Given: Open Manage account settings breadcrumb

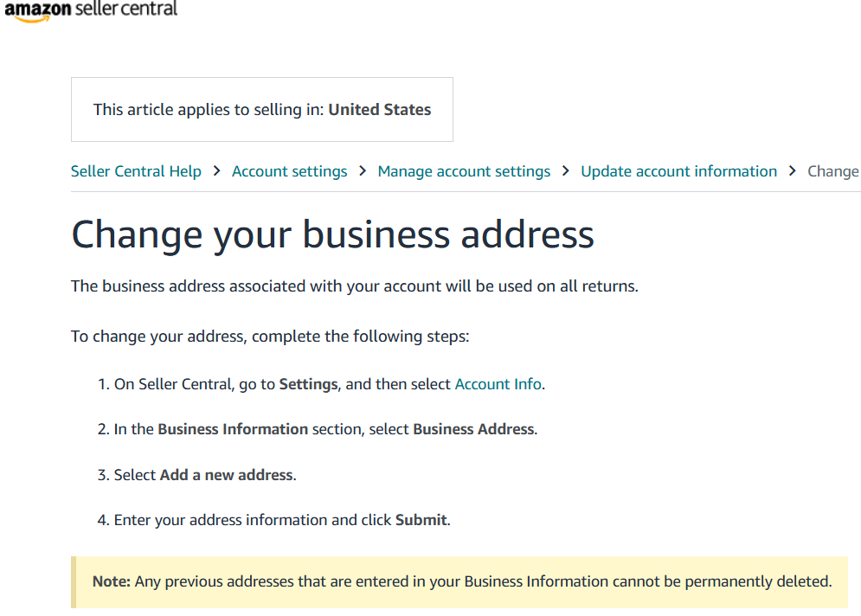Looking at the screenshot, I should click(464, 171).
